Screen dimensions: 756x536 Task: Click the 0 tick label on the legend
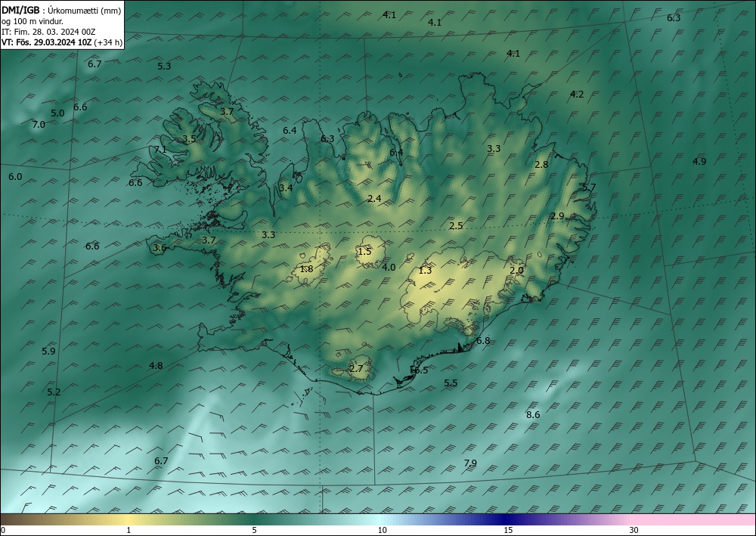(3, 531)
